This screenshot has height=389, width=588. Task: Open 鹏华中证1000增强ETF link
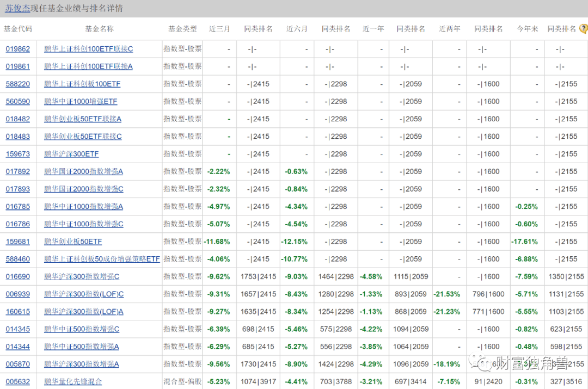[x=81, y=102]
